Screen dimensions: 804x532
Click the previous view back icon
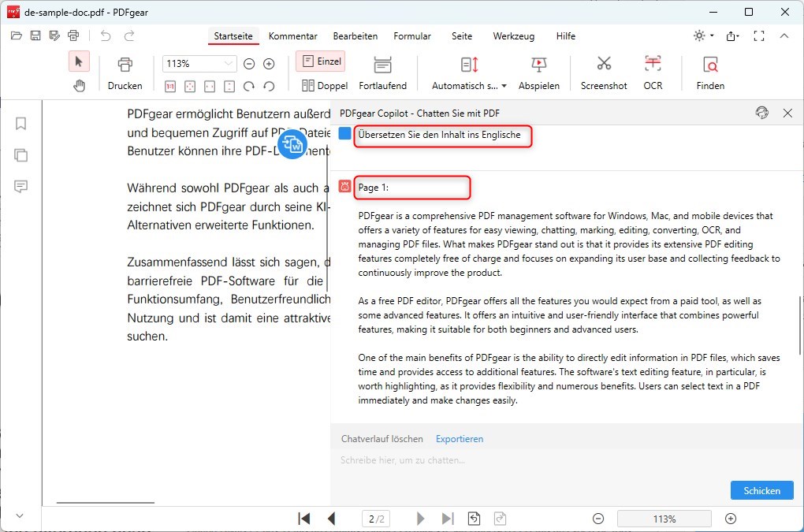click(x=475, y=519)
